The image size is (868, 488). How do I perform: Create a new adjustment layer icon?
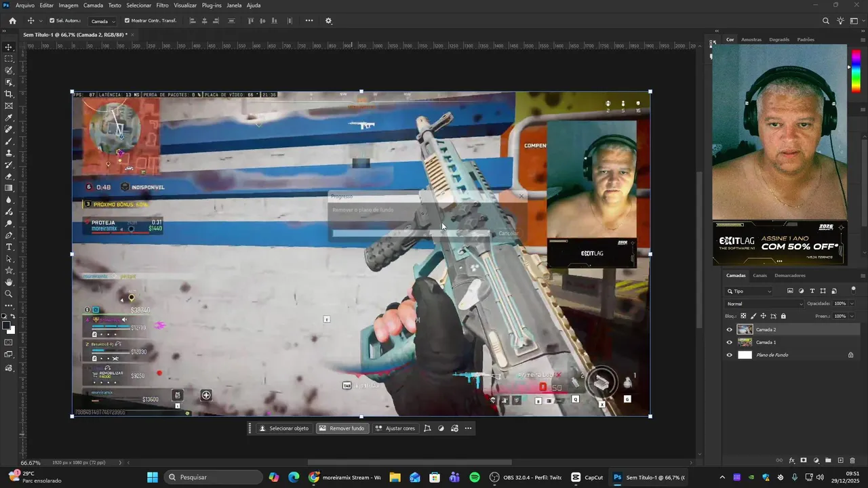[x=816, y=461]
